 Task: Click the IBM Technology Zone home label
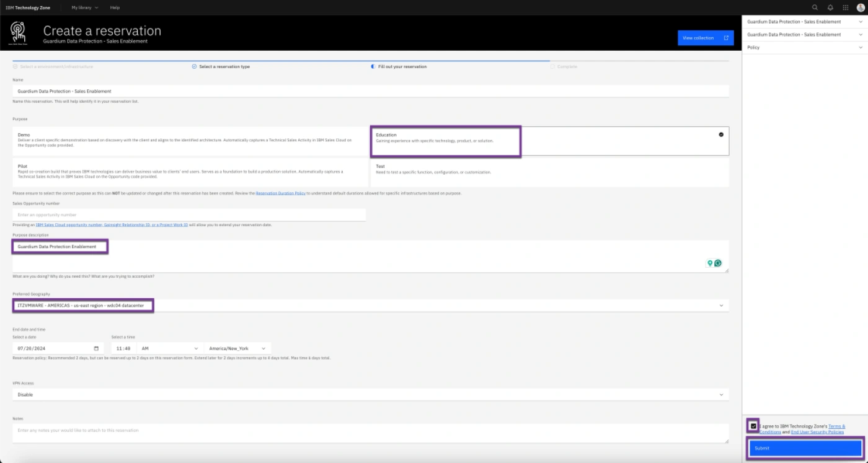coord(28,7)
